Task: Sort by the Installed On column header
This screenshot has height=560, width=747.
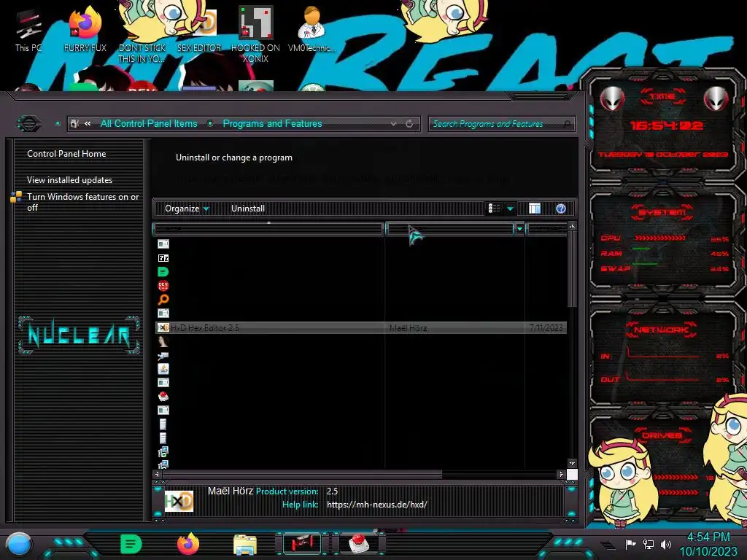Action: (546, 229)
